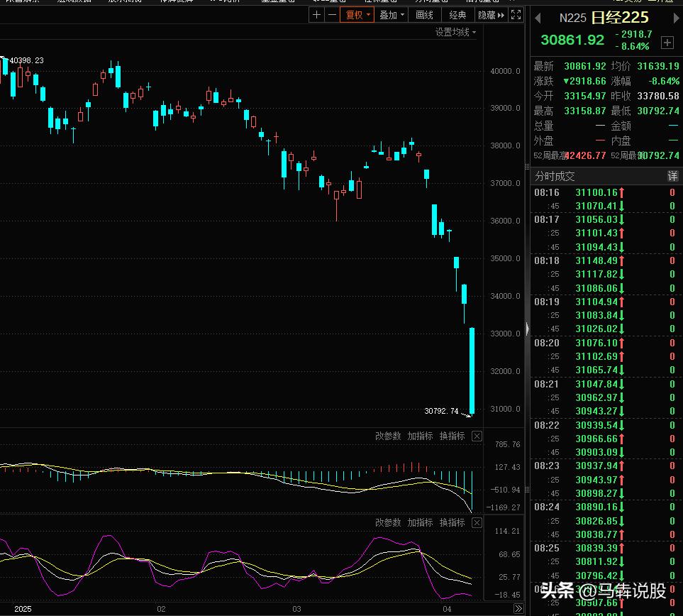Select the 08:25 trade row 30839.39
The width and height of the screenshot is (683, 616).
point(606,548)
